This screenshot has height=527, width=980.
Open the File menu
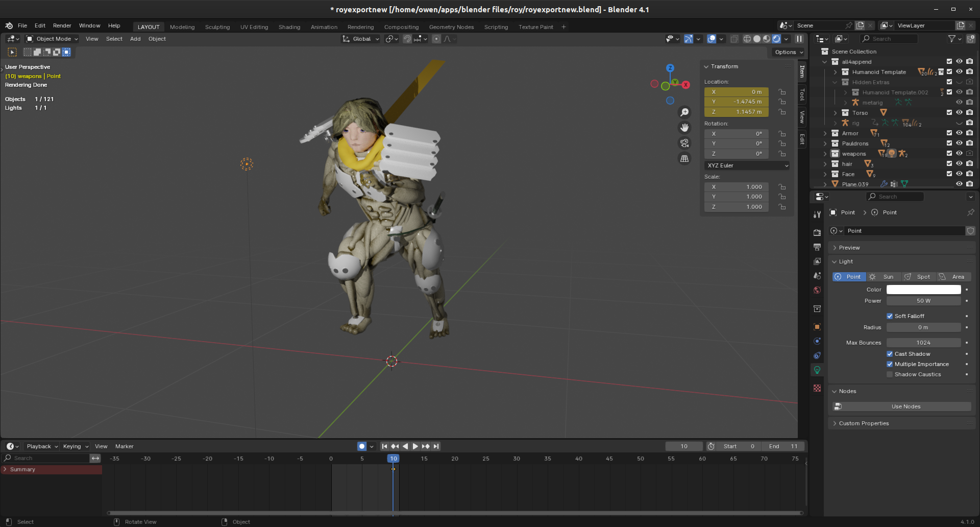point(22,26)
